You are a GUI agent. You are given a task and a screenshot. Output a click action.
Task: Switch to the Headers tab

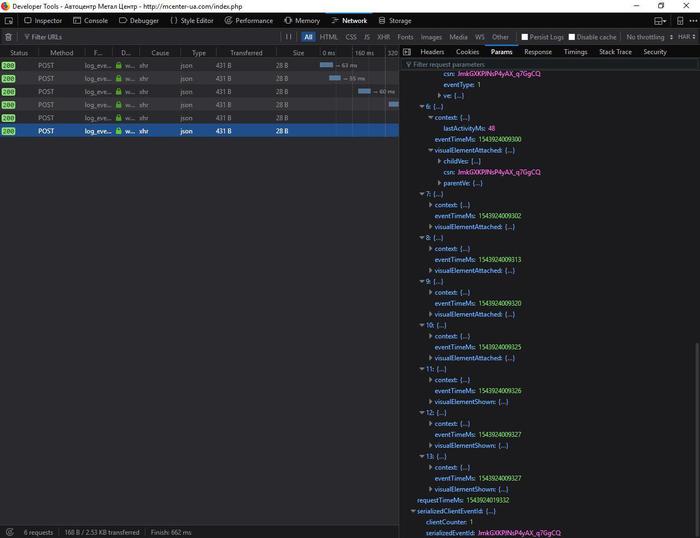pyautogui.click(x=432, y=52)
